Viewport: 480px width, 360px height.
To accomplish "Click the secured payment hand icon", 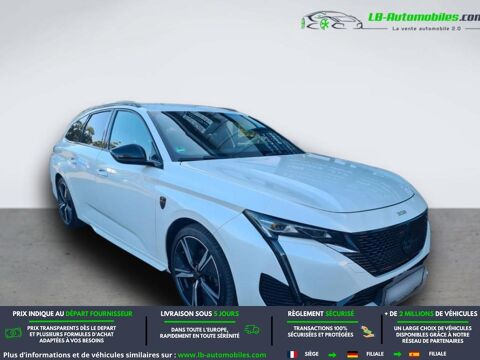I will tap(368, 332).
